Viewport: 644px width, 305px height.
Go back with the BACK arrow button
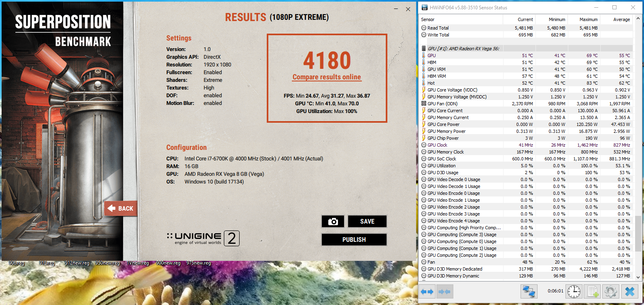(121, 208)
